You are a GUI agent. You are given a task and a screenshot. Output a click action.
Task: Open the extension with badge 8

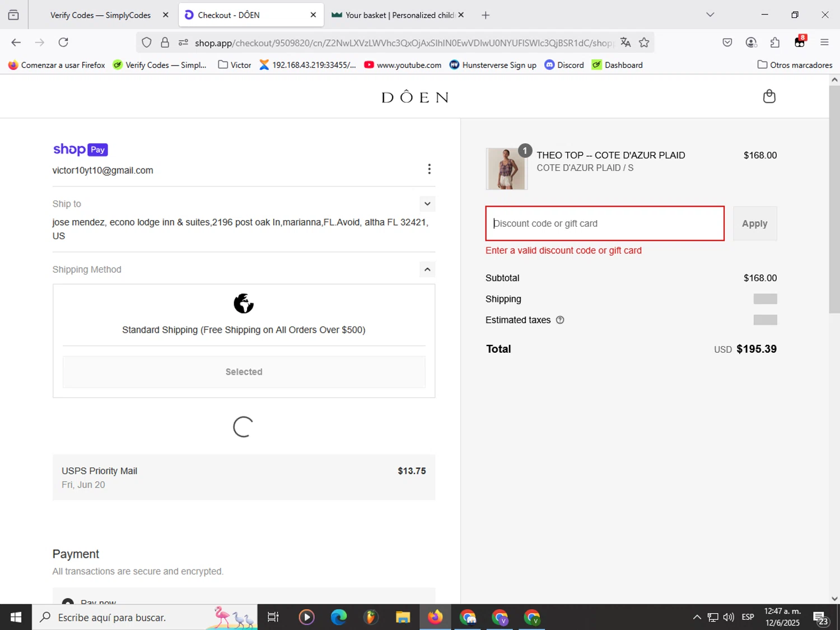(x=800, y=42)
